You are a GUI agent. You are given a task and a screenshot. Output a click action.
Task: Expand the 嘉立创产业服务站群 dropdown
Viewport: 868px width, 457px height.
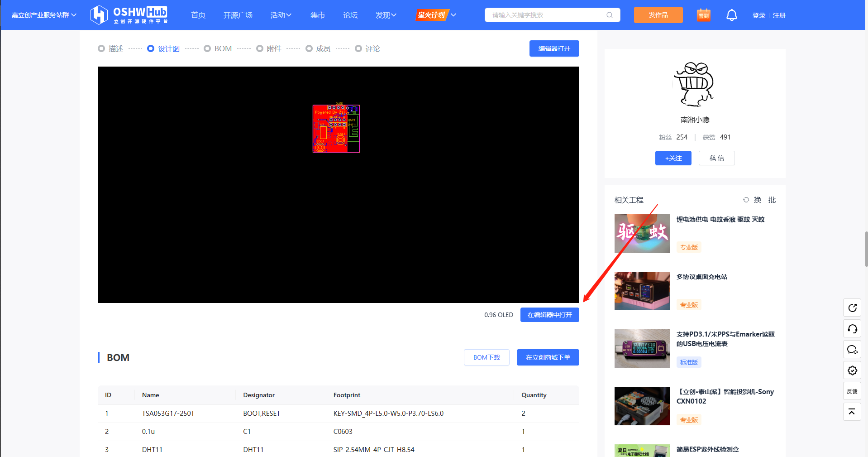44,15
